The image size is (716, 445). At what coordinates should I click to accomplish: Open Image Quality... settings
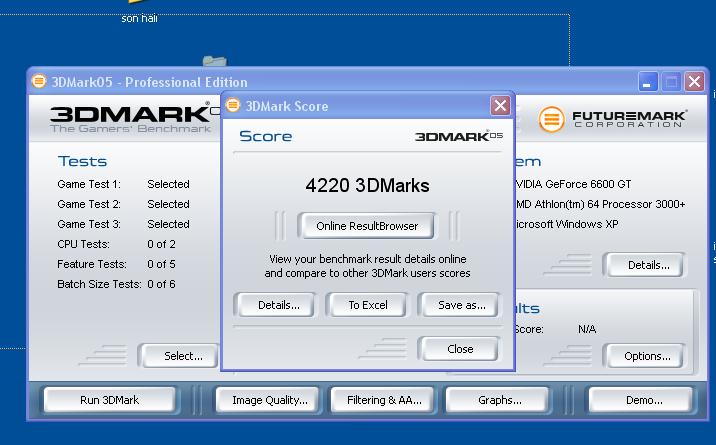click(x=269, y=400)
